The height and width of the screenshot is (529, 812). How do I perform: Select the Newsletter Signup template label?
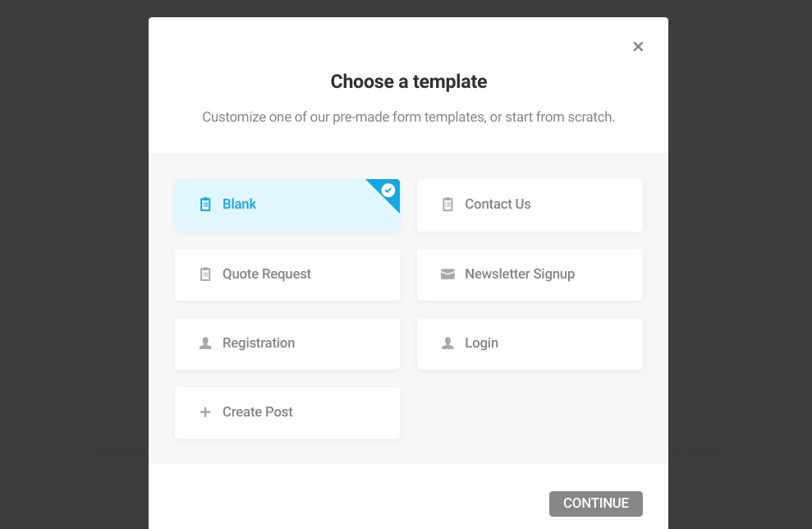click(519, 274)
